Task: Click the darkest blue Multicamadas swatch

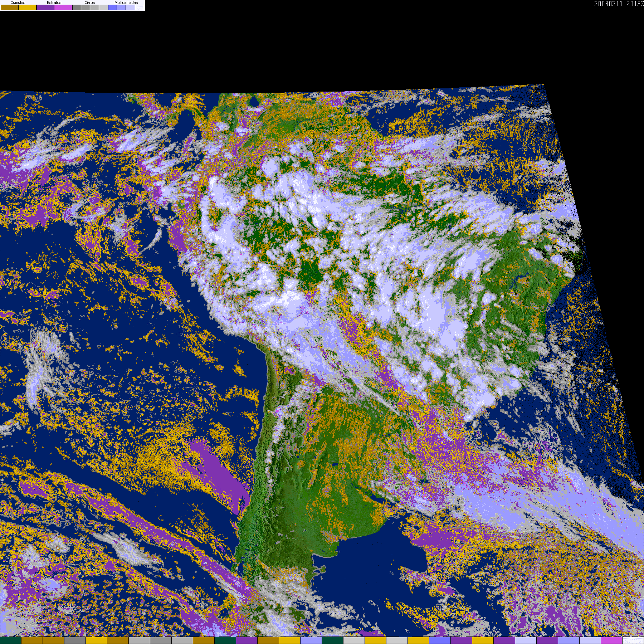Action: (x=112, y=8)
